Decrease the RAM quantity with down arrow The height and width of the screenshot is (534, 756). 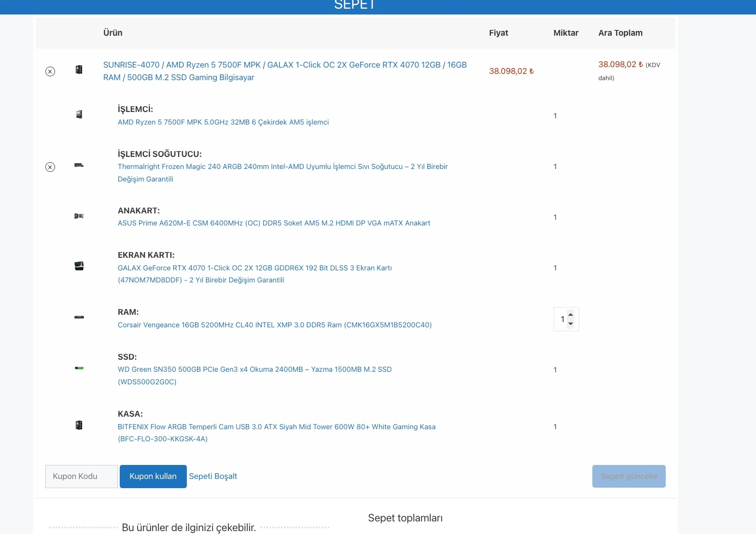point(571,324)
